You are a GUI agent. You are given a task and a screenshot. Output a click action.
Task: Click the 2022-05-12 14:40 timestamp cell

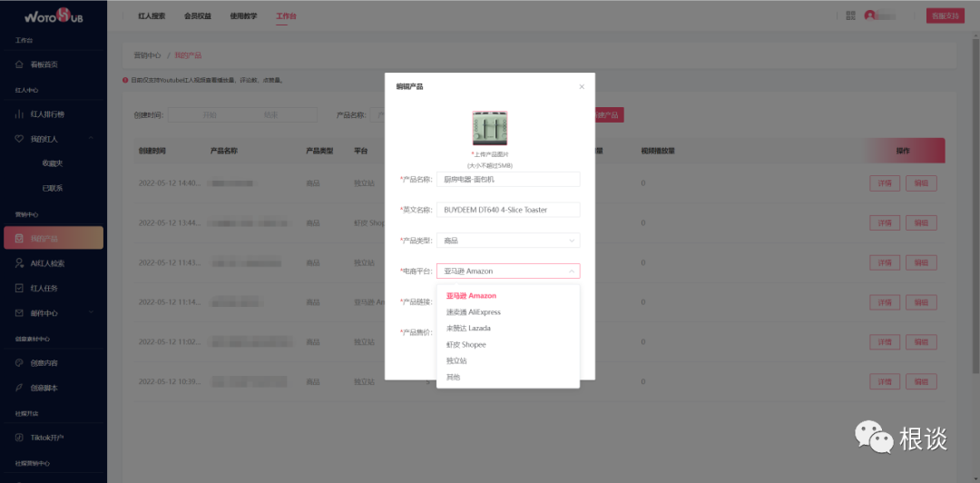tap(170, 183)
